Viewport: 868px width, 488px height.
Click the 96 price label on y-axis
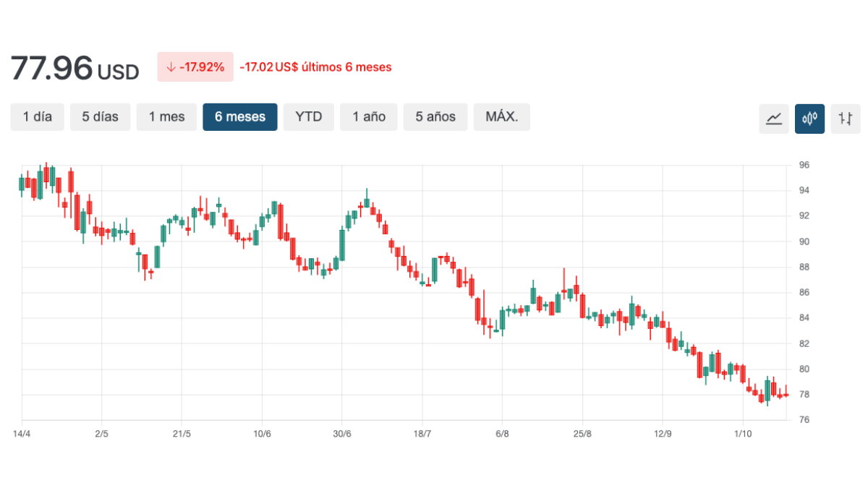[x=804, y=165]
